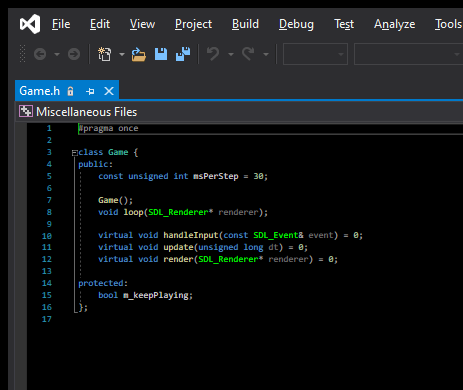463x390 pixels.
Task: Open the Undo history dropdown arrow
Action: [x=231, y=54]
